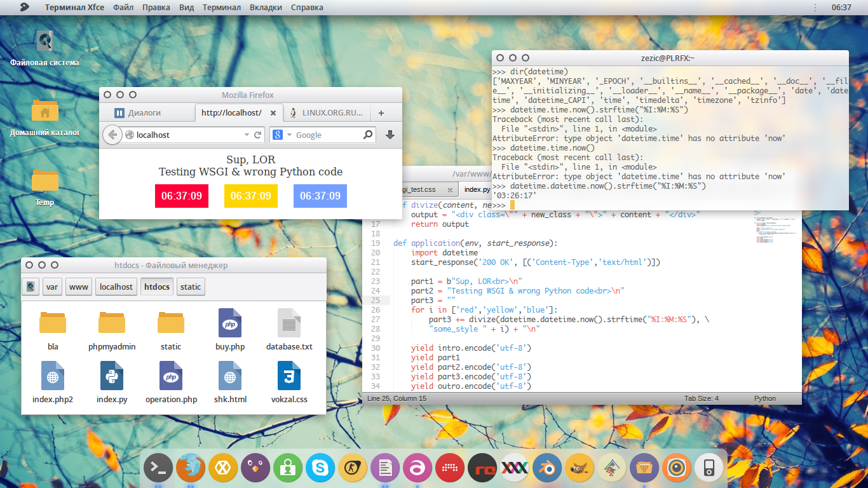Viewport: 868px width, 488px height.
Task: Open the green contacts app in the dock
Action: [x=288, y=469]
